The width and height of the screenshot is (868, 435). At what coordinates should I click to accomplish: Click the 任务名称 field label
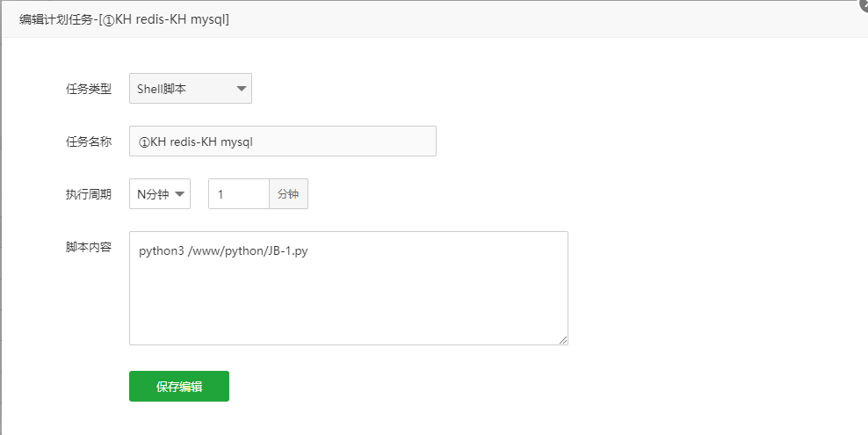89,141
